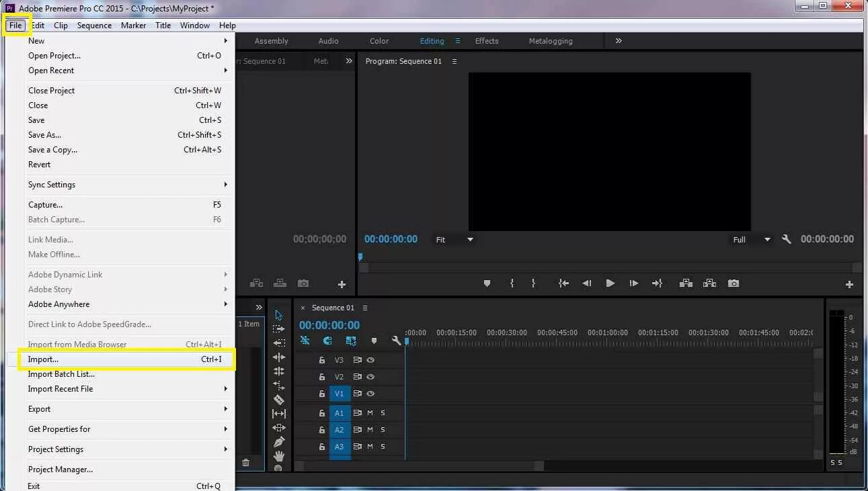The width and height of the screenshot is (868, 491).
Task: Select the Pen tool
Action: pos(278,442)
